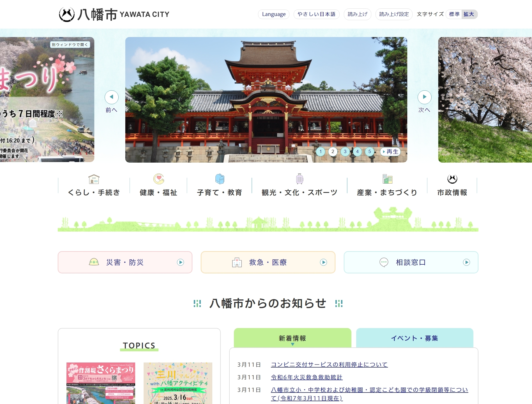Select the 市政情報 city emblem icon
The height and width of the screenshot is (404, 532).
[x=452, y=179]
